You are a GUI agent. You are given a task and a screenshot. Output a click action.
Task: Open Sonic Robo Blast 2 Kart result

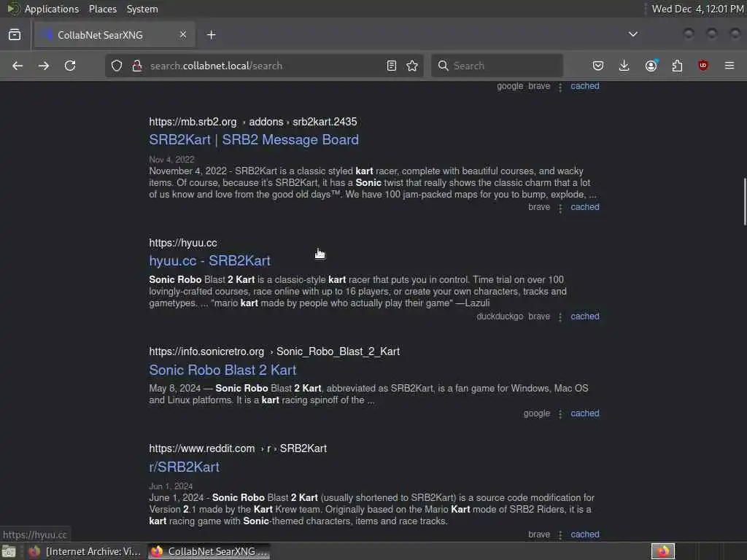[x=222, y=370]
